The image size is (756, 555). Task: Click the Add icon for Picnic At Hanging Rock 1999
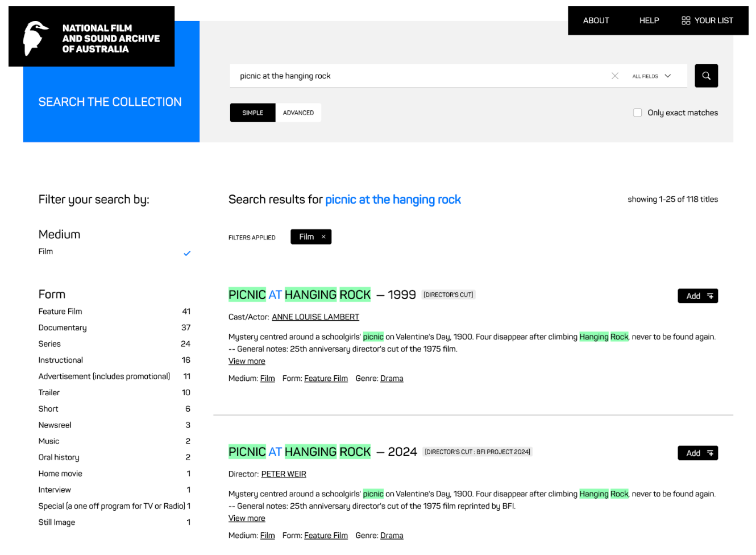[x=711, y=296]
